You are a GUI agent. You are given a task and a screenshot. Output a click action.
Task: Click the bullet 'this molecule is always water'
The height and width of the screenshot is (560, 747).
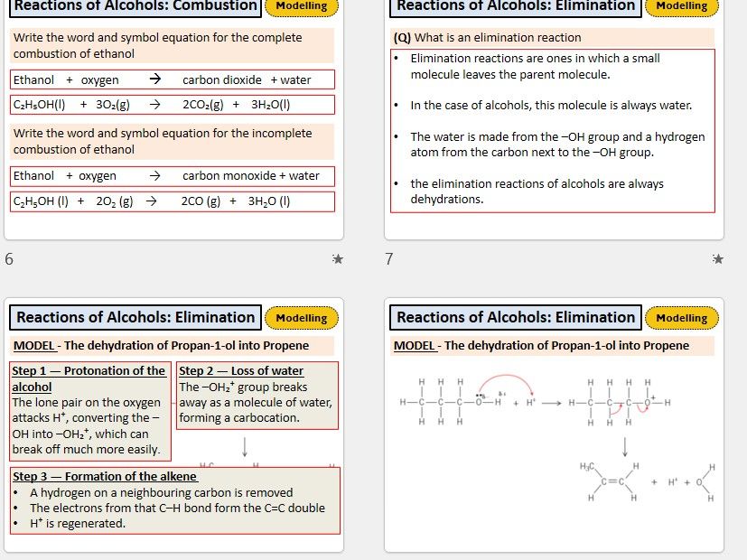point(543,106)
